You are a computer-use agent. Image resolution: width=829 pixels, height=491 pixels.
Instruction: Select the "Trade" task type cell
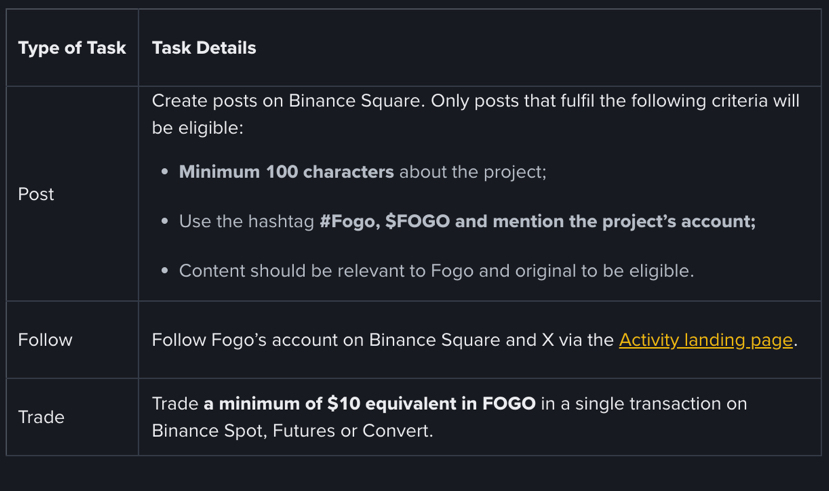pos(41,417)
